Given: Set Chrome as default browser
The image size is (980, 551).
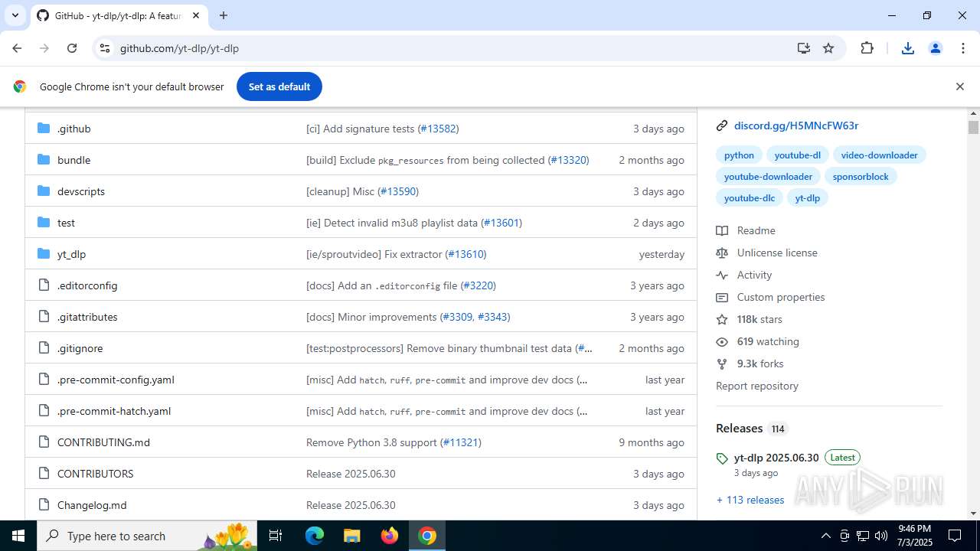Looking at the screenshot, I should (x=279, y=86).
